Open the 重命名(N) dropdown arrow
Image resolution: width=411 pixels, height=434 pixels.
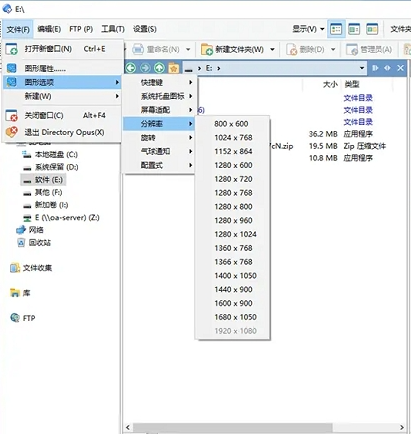(x=188, y=50)
